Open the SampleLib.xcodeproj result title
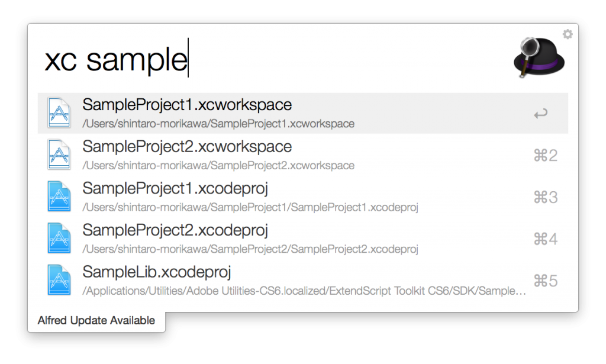 (x=156, y=272)
